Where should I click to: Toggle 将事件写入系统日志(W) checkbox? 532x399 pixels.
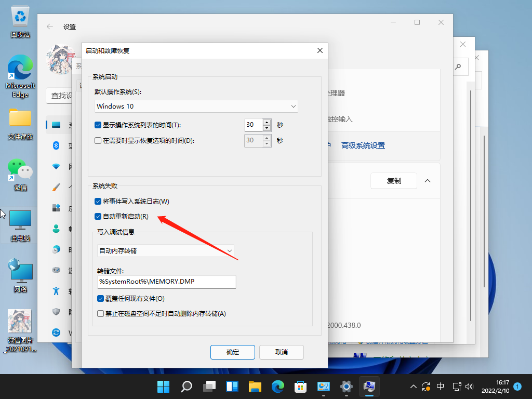[x=98, y=201]
